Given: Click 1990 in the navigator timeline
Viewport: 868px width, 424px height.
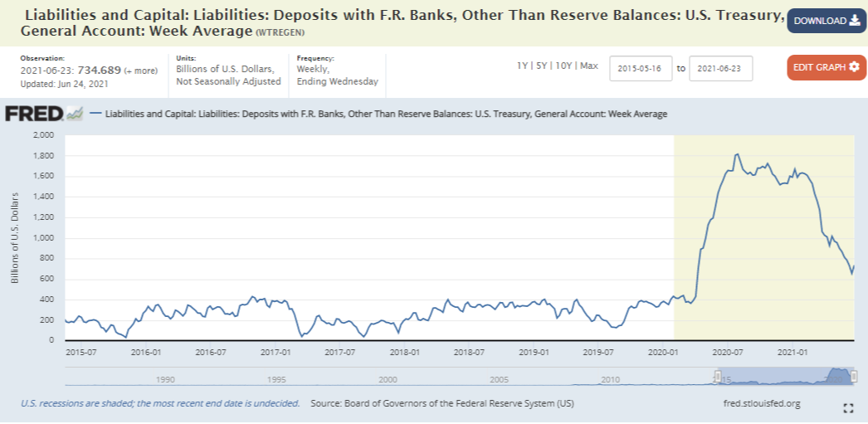Looking at the screenshot, I should tap(165, 380).
